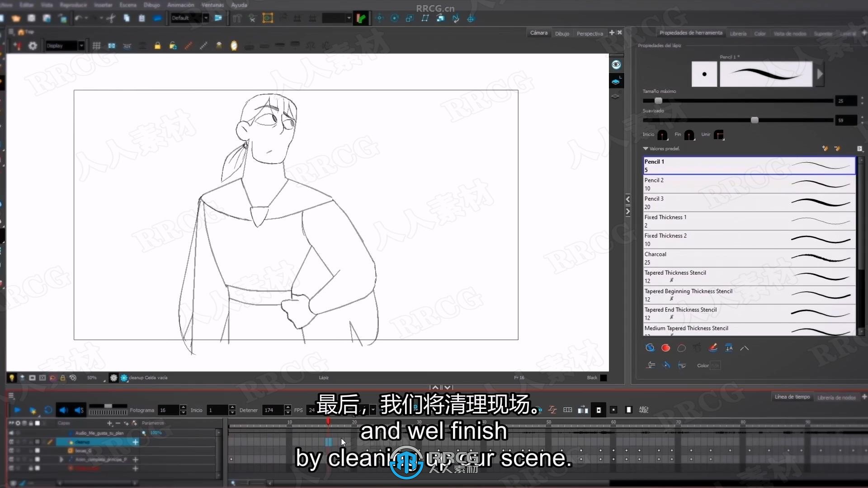The height and width of the screenshot is (488, 868).
Task: Click the red diagonal ruler icon
Action: (x=189, y=46)
